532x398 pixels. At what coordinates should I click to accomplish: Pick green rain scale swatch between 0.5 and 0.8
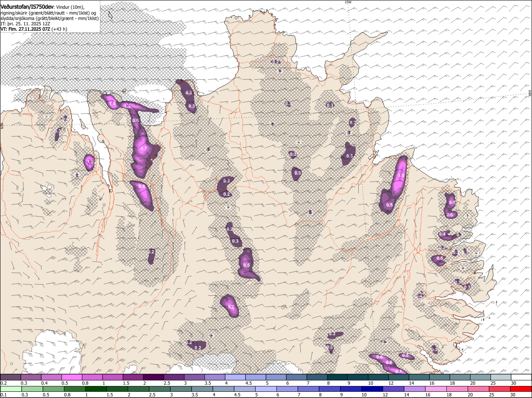point(53,389)
